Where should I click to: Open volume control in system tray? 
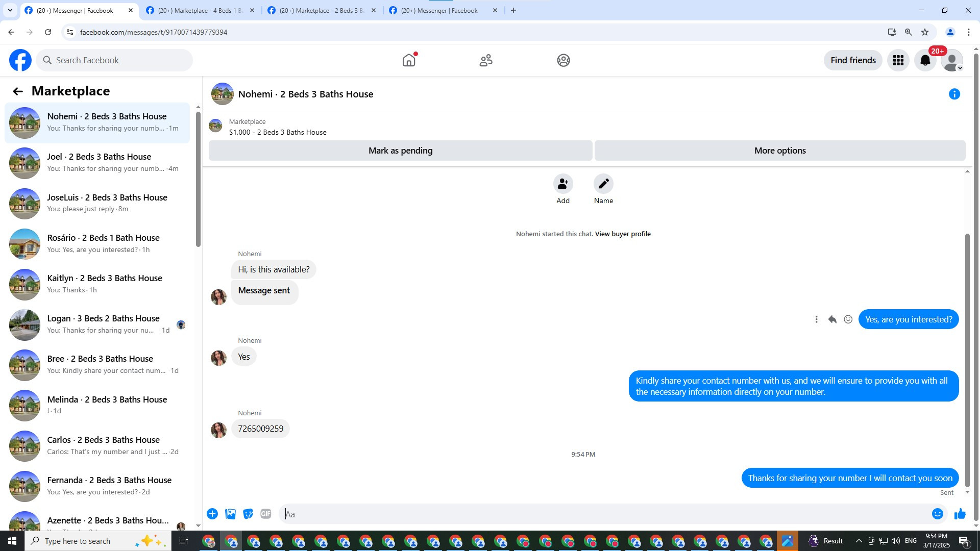point(896,541)
